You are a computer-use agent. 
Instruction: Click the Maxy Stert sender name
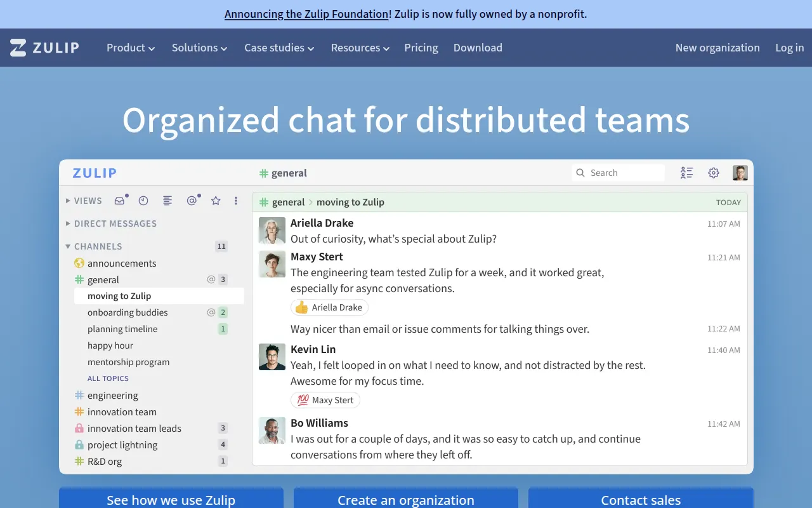317,257
